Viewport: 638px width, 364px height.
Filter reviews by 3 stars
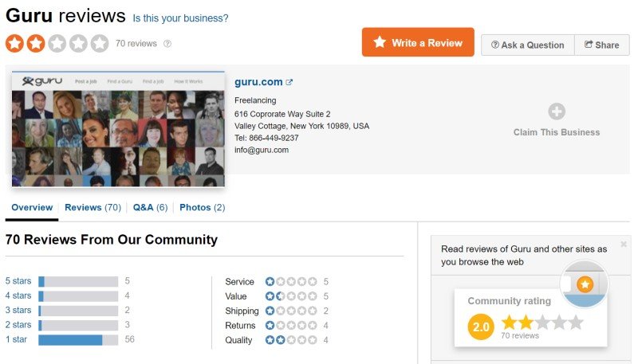(x=18, y=310)
